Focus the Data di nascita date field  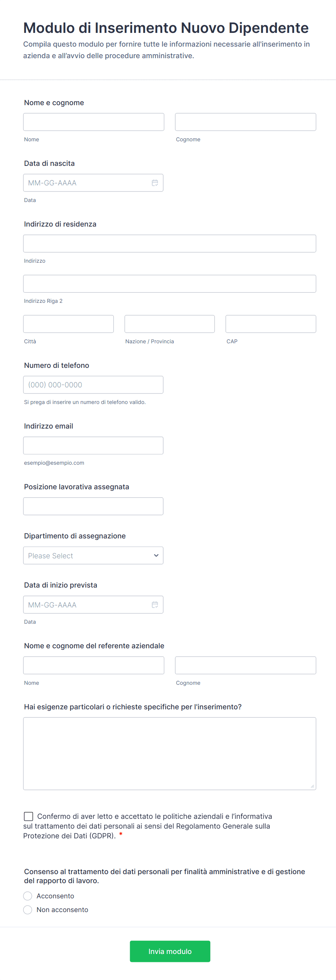click(86, 183)
